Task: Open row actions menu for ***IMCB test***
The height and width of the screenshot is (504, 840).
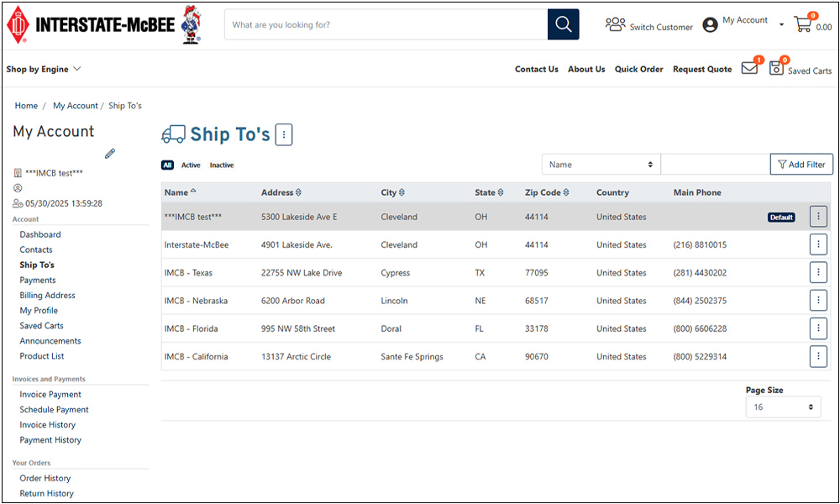Action: pyautogui.click(x=818, y=217)
